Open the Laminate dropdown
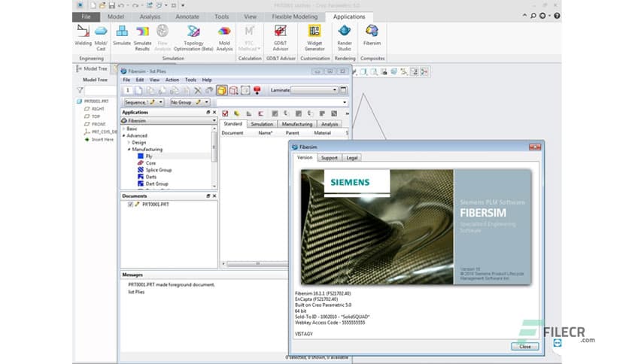629x364 pixels. 314,90
